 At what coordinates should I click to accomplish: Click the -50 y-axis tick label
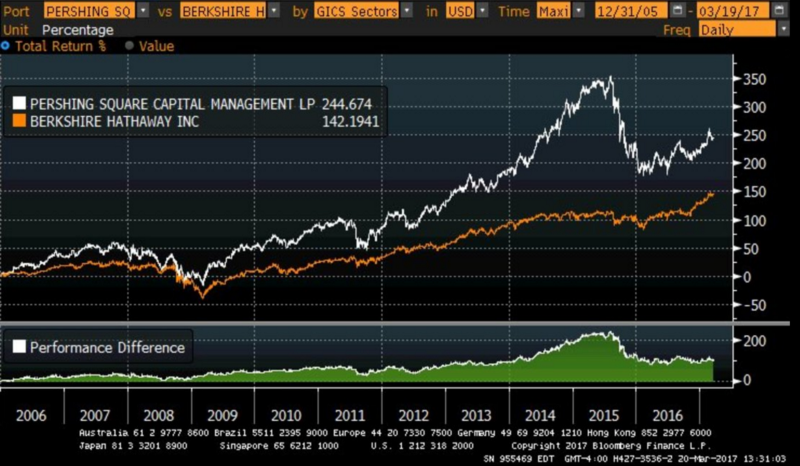coord(753,305)
